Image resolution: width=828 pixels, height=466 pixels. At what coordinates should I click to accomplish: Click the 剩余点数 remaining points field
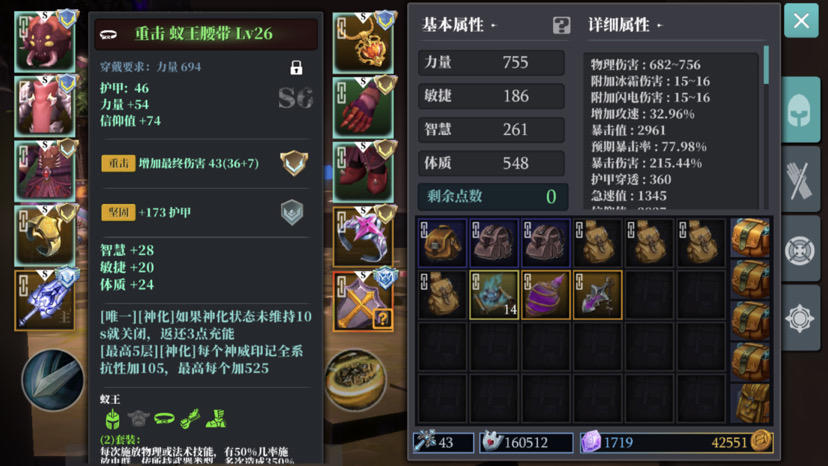pyautogui.click(x=493, y=197)
